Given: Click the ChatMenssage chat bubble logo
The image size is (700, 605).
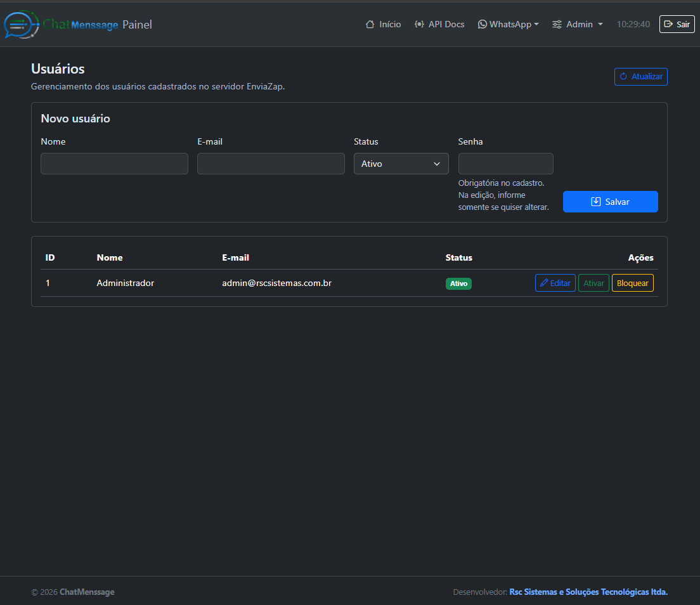Looking at the screenshot, I should (20, 24).
